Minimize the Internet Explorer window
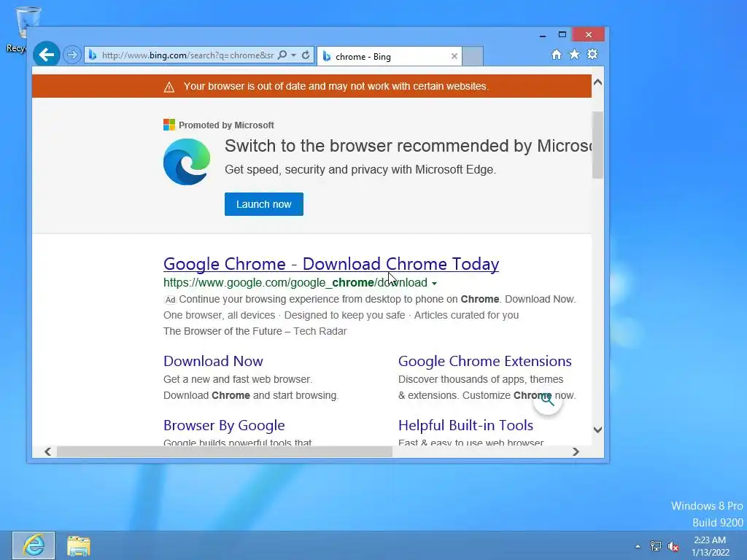747x560 pixels. click(543, 35)
